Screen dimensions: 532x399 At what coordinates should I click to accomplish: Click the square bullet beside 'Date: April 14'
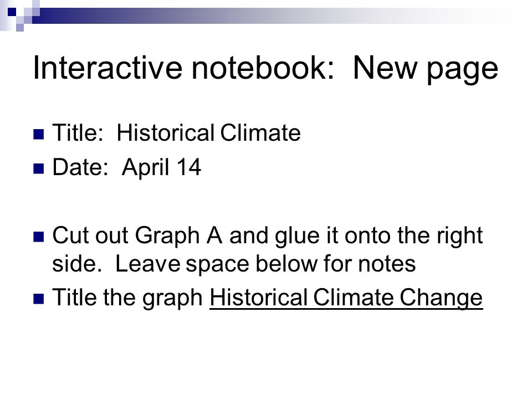coord(39,168)
